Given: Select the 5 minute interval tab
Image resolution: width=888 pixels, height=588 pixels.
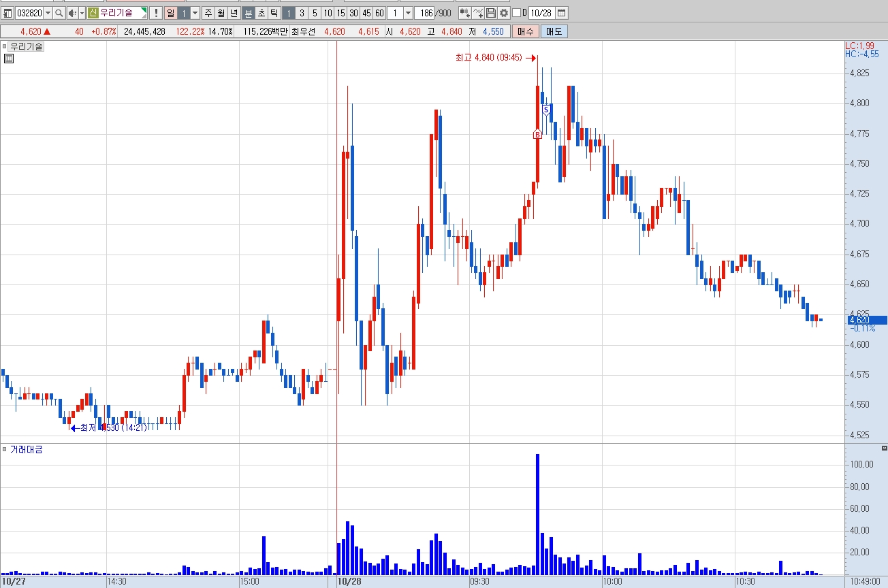Looking at the screenshot, I should pyautogui.click(x=315, y=13).
